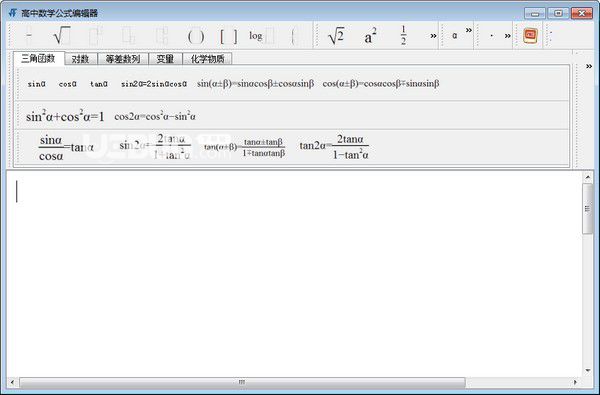Insert the a squared example
Screen dimensions: 600x395
click(x=370, y=36)
